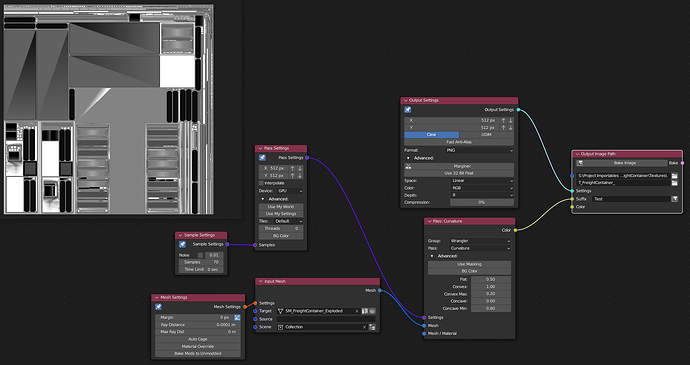The width and height of the screenshot is (690, 365).
Task: Click the folder icon beside the output path field
Action: pyautogui.click(x=674, y=175)
